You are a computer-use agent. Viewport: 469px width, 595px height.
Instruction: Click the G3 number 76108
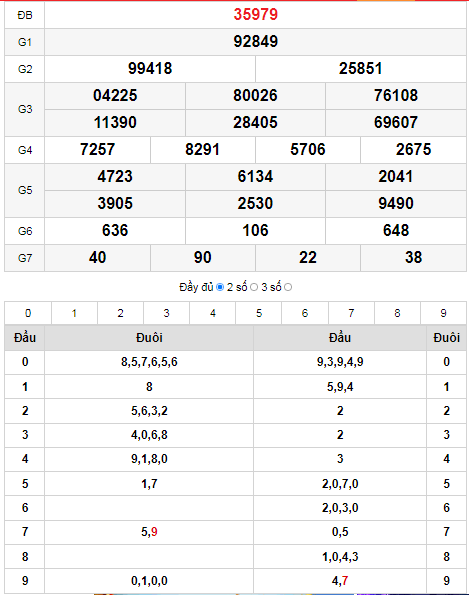click(396, 95)
